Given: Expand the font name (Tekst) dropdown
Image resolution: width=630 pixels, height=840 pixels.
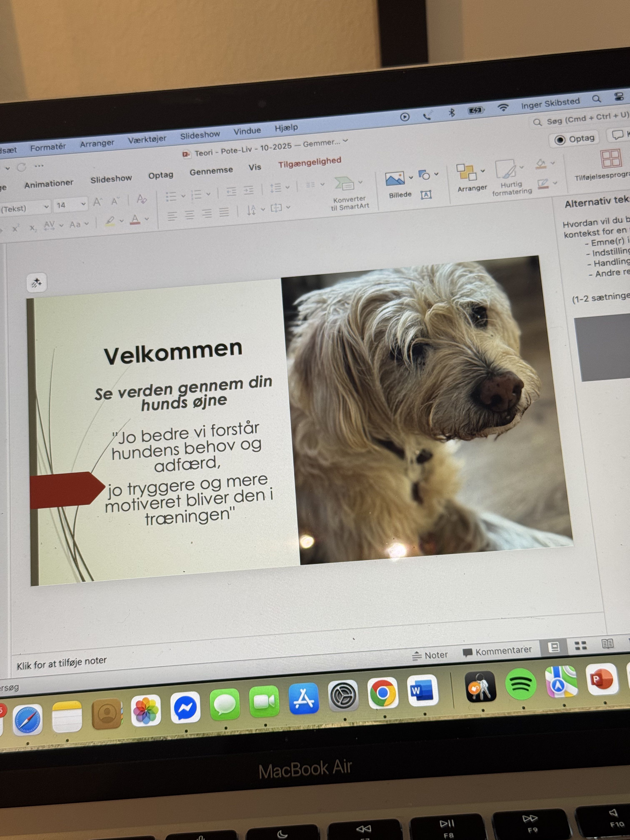Looking at the screenshot, I should (x=46, y=207).
